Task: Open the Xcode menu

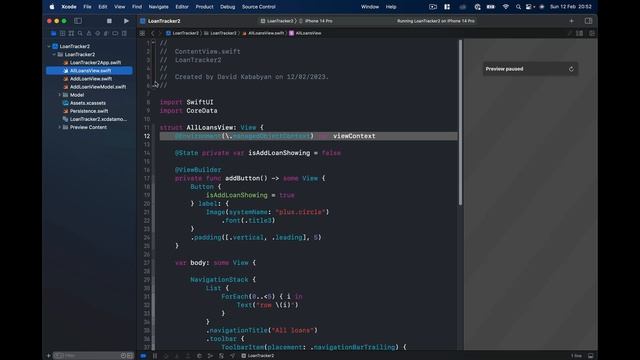Action: coord(69,7)
